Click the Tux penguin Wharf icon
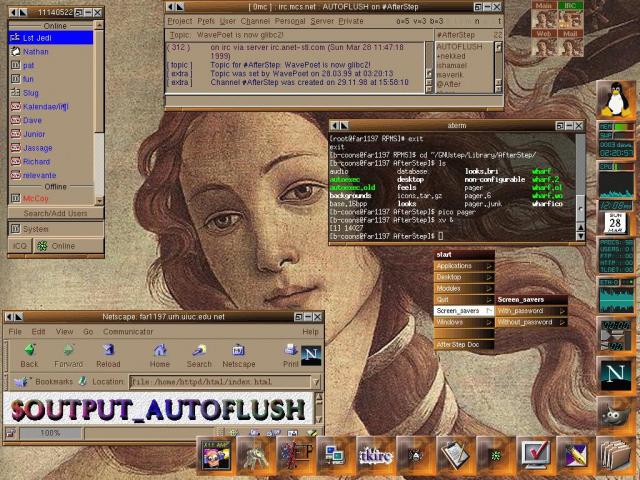Screen dimensions: 640x480 click(x=616, y=99)
